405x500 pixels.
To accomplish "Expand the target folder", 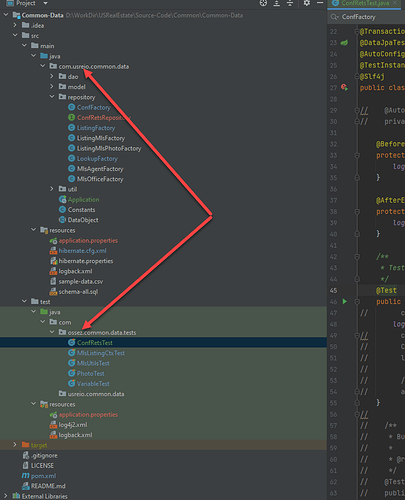I will (x=15, y=445).
